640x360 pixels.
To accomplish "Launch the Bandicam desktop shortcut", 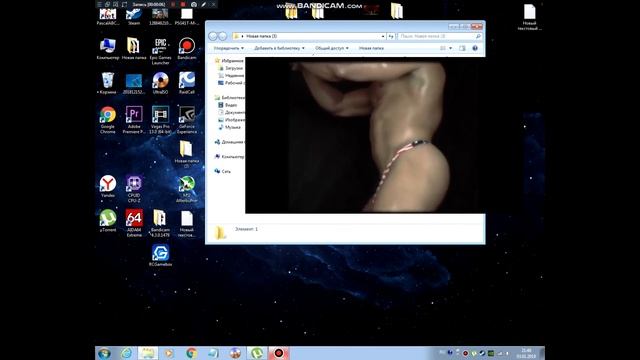I will (x=187, y=49).
